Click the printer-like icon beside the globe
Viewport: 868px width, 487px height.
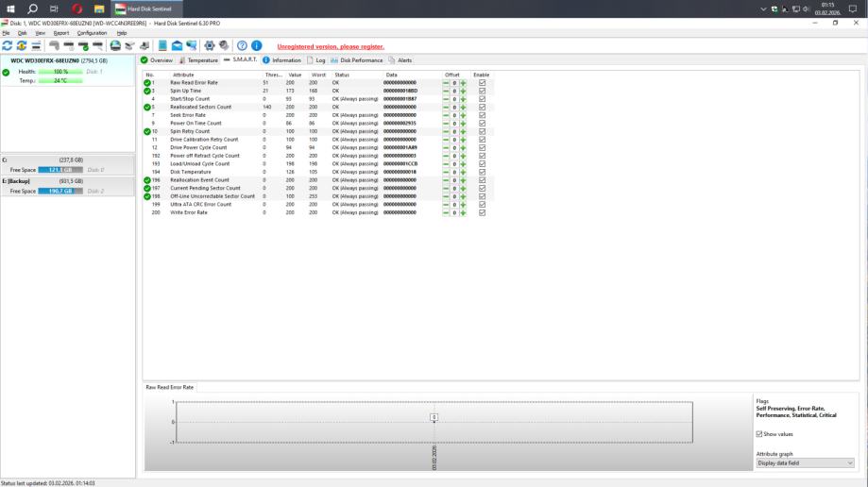(x=129, y=45)
